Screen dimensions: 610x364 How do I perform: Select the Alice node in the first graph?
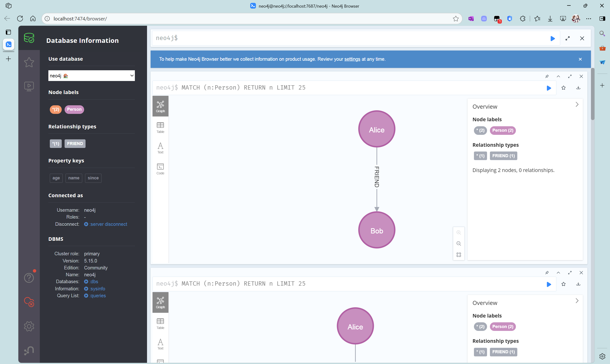coord(377,129)
